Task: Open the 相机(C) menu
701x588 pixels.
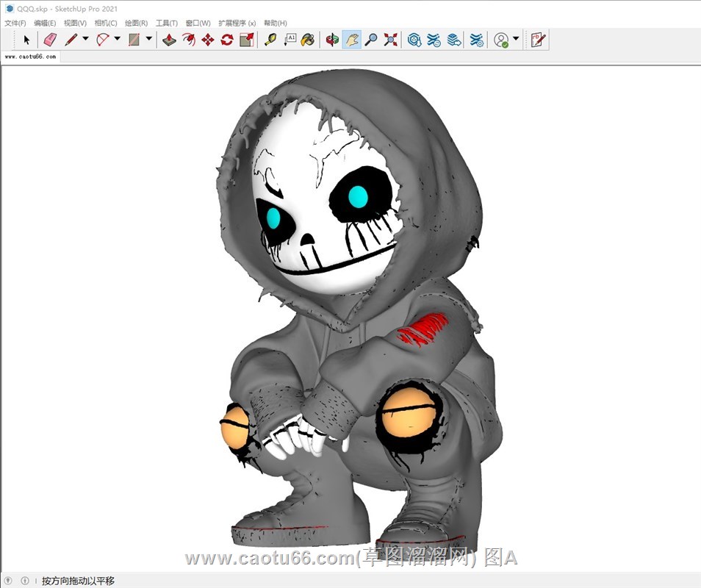Action: click(106, 24)
